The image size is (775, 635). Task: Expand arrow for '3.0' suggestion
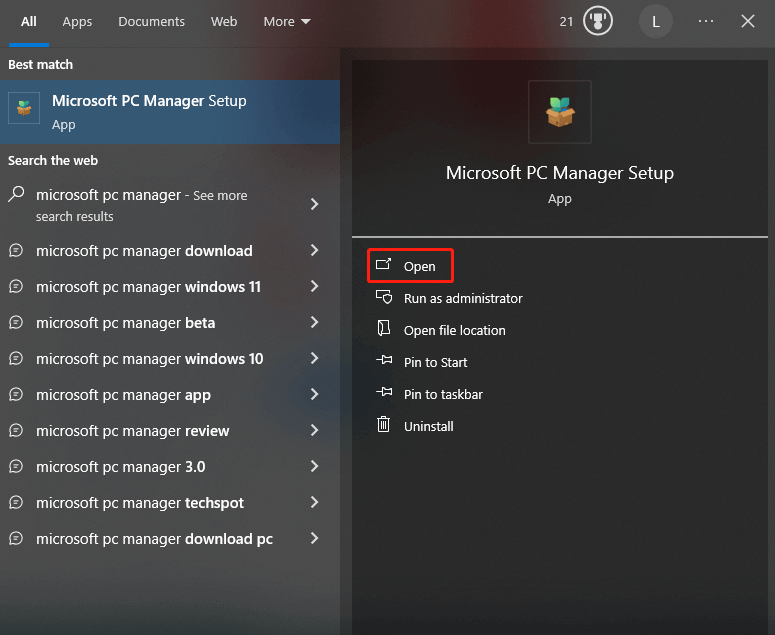pyautogui.click(x=314, y=466)
